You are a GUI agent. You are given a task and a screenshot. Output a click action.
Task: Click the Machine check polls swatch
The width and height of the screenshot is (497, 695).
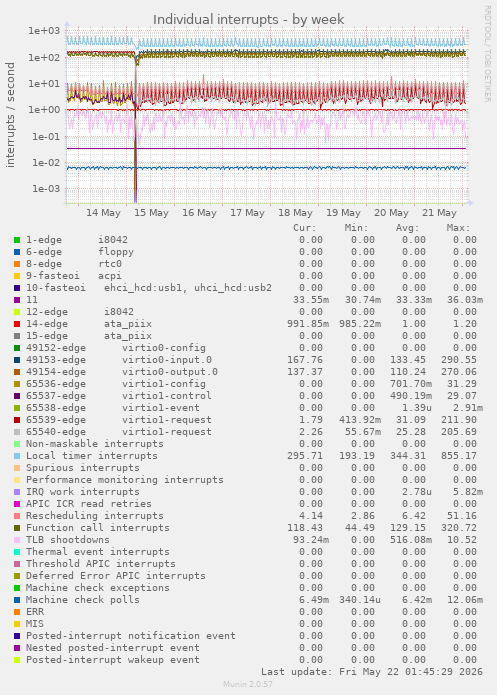click(x=17, y=600)
